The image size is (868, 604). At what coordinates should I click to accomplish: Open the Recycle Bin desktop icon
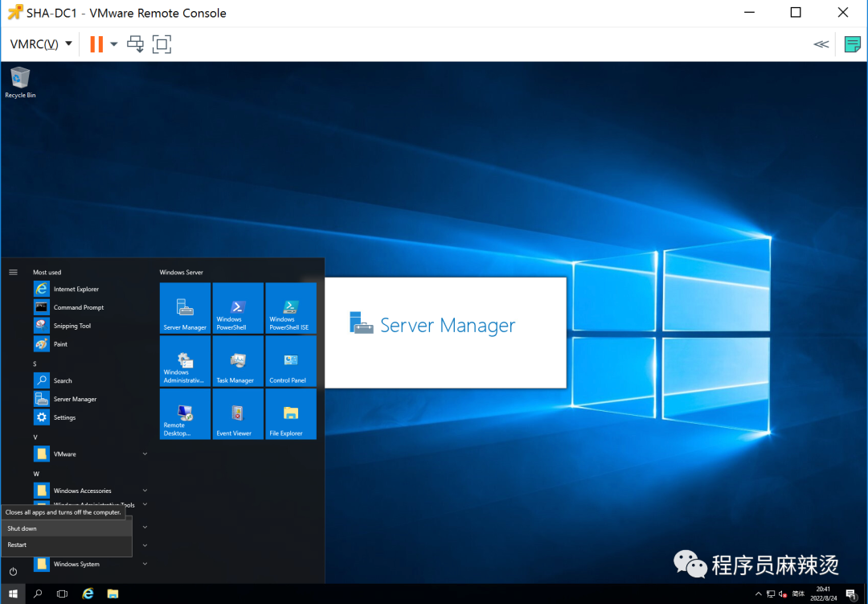(x=20, y=83)
